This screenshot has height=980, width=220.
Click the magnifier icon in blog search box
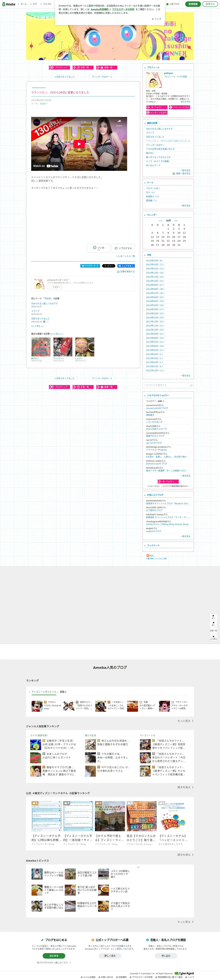191,385
